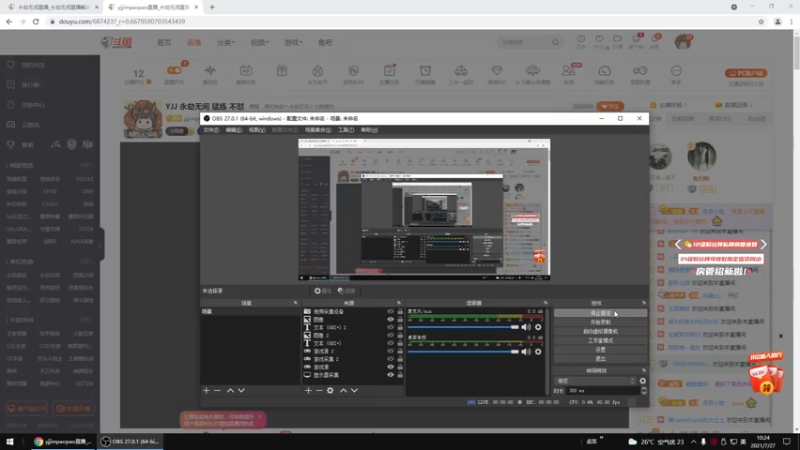Open source properties gear in Sources toolbar
Image resolution: width=800 pixels, height=450 pixels.
pyautogui.click(x=330, y=390)
